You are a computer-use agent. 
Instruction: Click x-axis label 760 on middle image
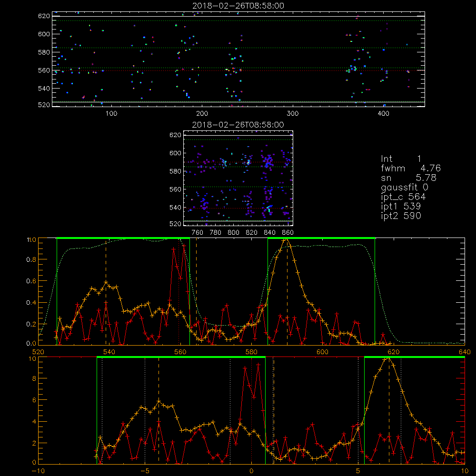(198, 233)
